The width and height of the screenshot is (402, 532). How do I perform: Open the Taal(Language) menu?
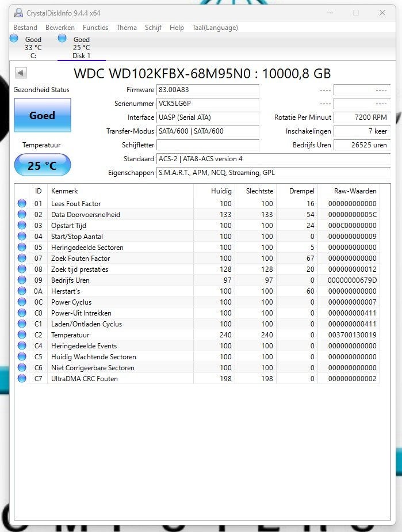pos(215,28)
